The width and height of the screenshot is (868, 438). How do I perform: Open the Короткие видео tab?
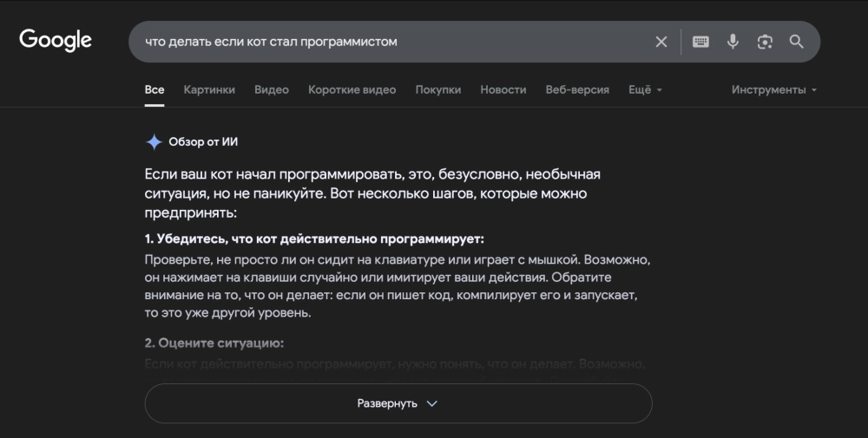[352, 89]
